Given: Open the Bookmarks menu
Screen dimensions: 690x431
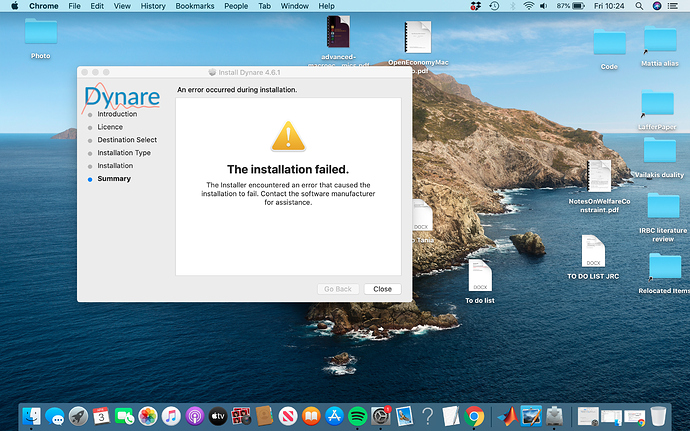Looking at the screenshot, I should click(195, 6).
